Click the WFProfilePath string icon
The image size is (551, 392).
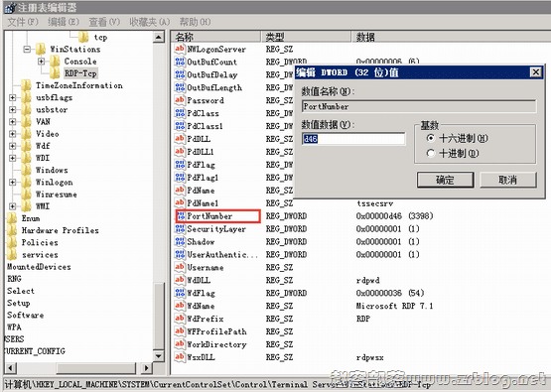coord(180,331)
